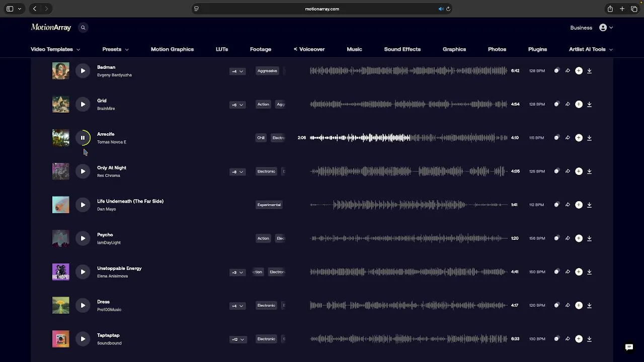Expand +8 versions of Only At Night
The image size is (644, 362).
point(237,172)
